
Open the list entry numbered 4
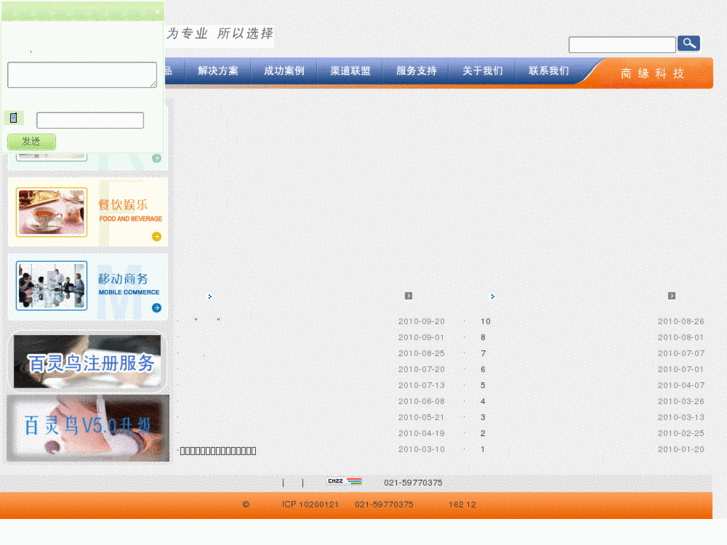(483, 401)
